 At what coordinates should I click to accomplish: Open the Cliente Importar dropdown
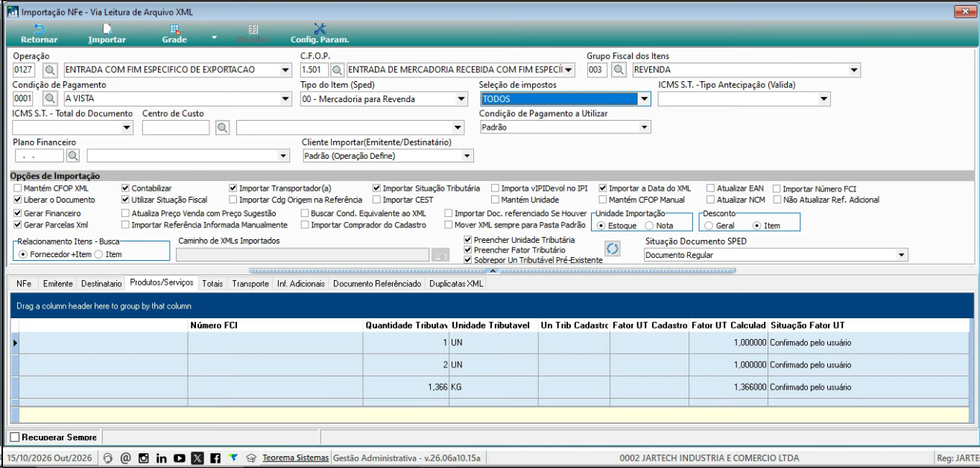pyautogui.click(x=467, y=156)
